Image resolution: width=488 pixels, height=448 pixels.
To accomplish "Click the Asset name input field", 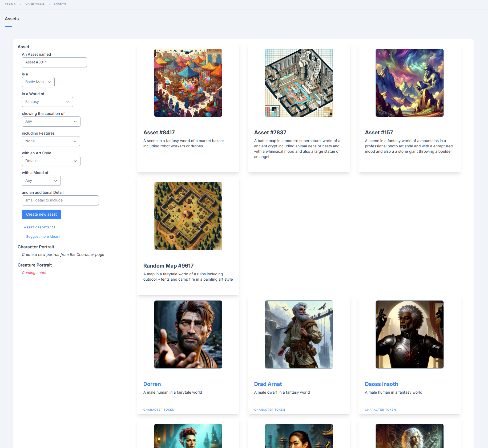I will click(x=54, y=62).
